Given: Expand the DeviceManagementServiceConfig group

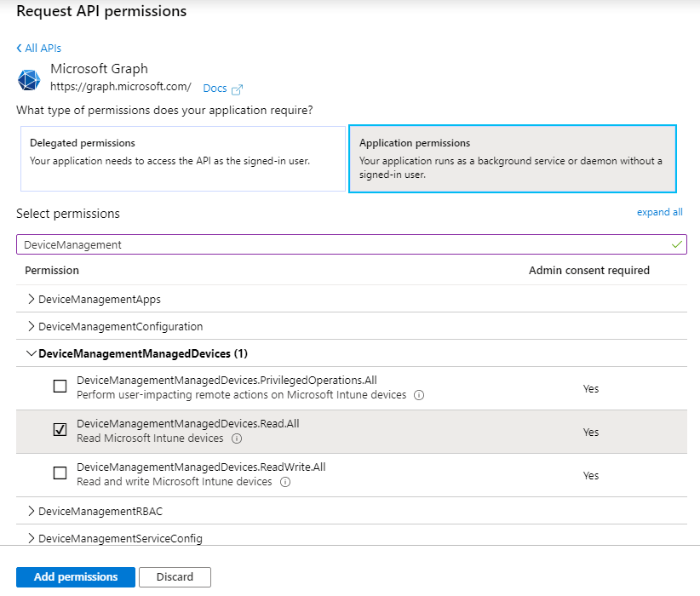Looking at the screenshot, I should tap(32, 538).
